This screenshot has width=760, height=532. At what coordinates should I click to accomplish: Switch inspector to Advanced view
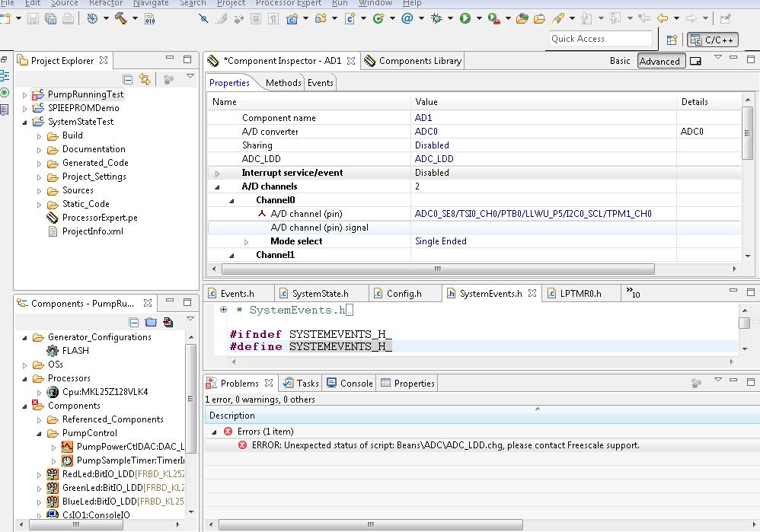tap(659, 61)
